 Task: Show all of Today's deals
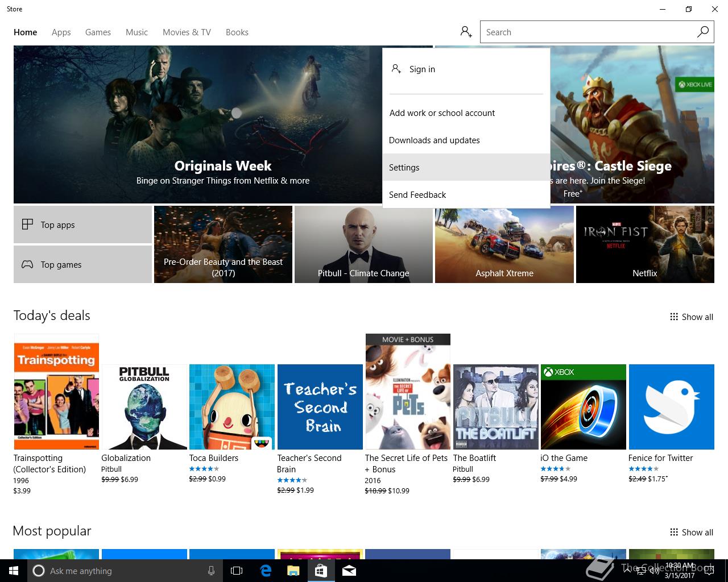click(692, 317)
